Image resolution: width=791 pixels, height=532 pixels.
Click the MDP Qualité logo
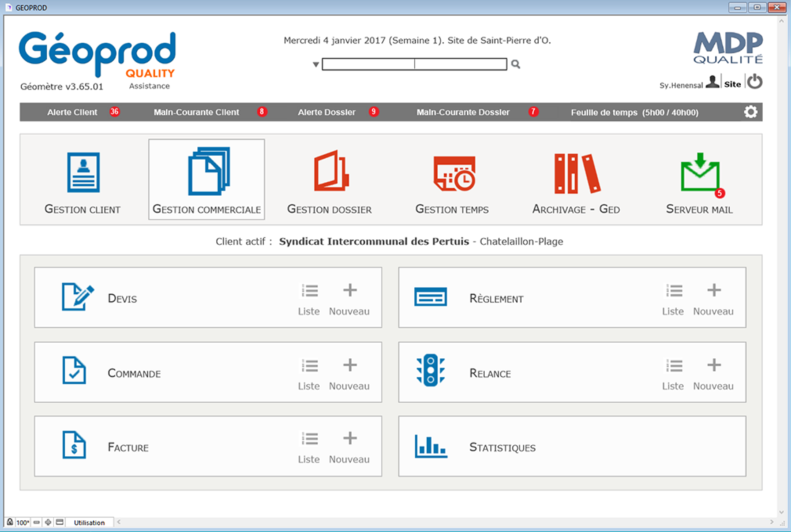[728, 48]
